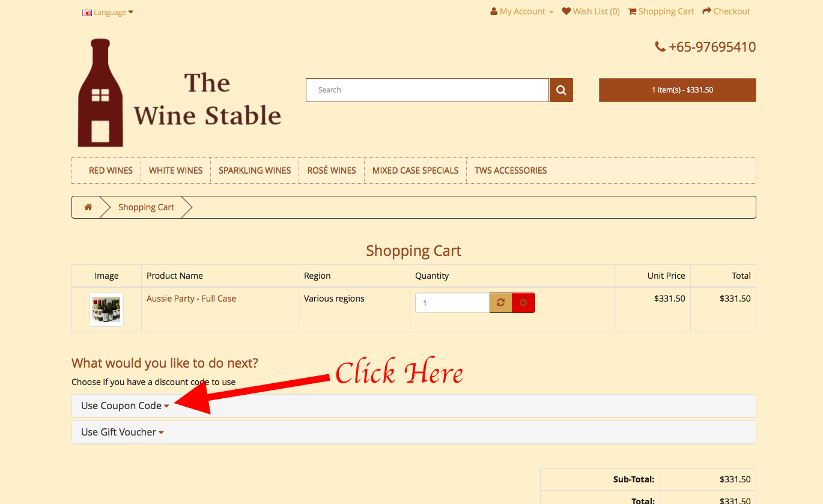Viewport: 823px width, 504px height.
Task: Click the Shopping Cart breadcrumb link
Action: point(146,207)
